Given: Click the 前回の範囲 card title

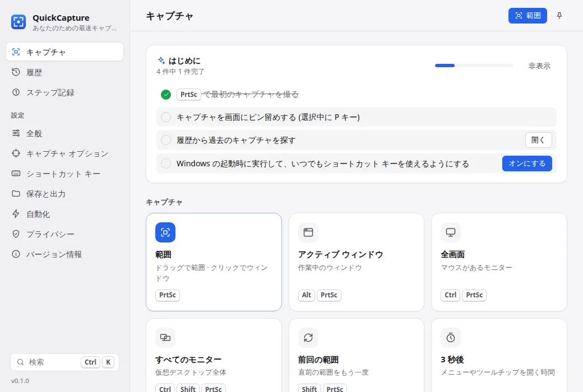Looking at the screenshot, I should click(318, 360).
